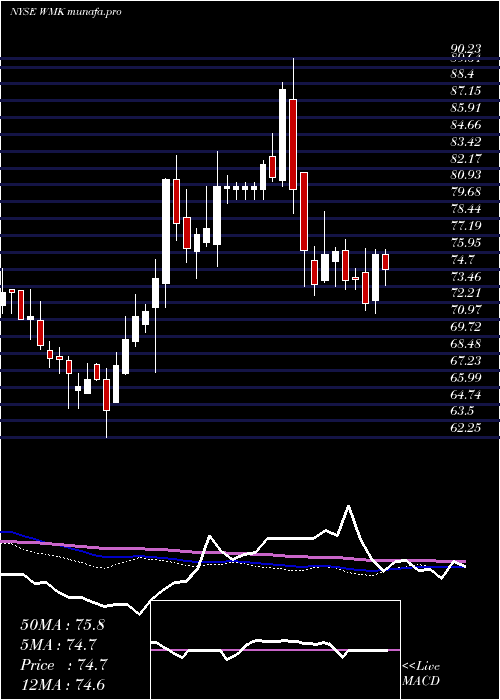500x700 pixels.
Task: Click the 69.72 price axis label
Action: 466,327
